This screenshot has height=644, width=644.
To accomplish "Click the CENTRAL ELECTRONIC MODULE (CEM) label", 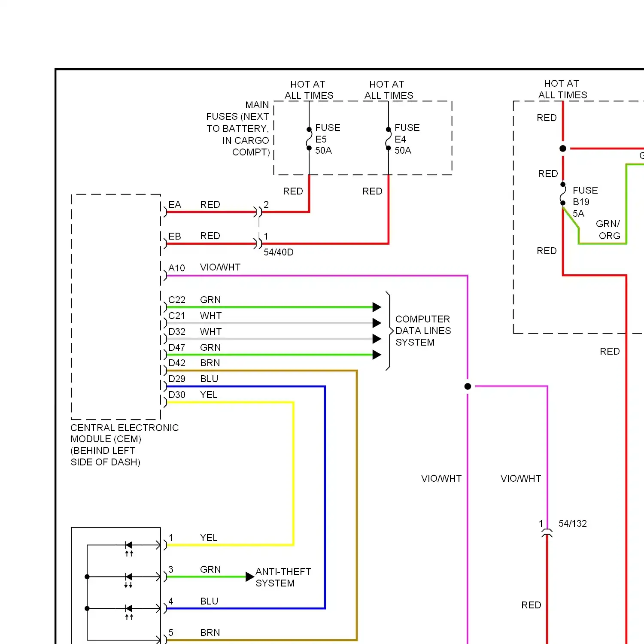I will tap(125, 445).
